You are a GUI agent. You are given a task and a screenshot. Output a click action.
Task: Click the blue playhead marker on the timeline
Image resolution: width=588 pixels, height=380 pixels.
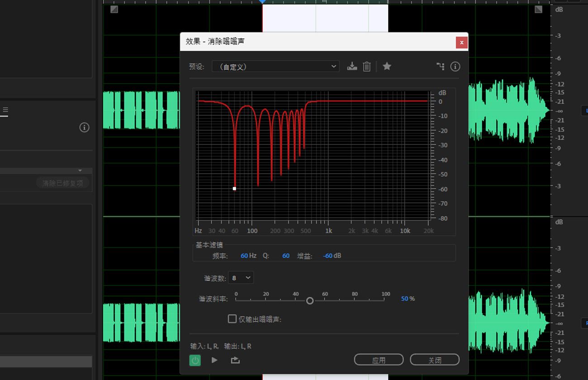[x=262, y=2]
